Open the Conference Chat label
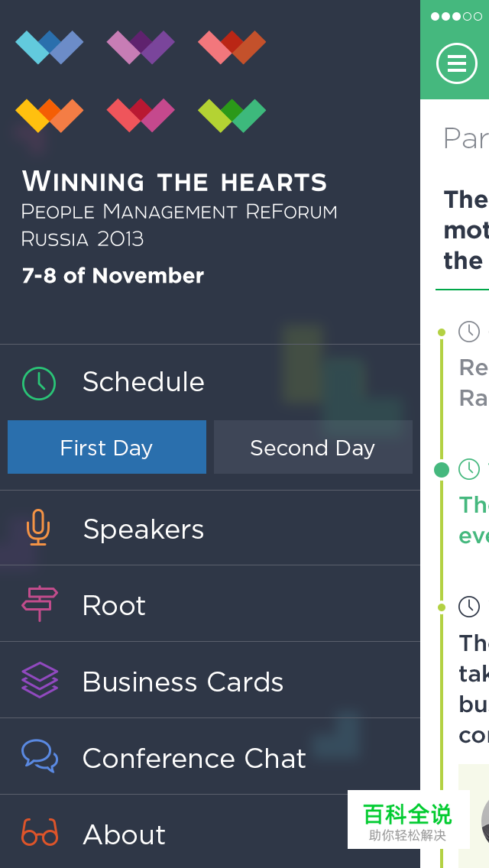This screenshot has height=868, width=489. pos(194,758)
